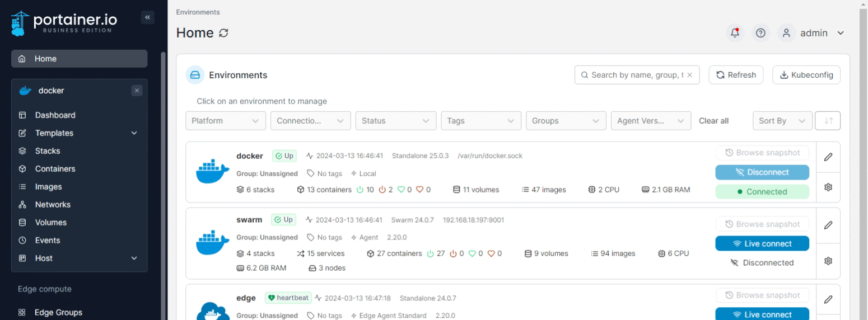
Task: Open the Sort By dropdown
Action: coord(782,121)
